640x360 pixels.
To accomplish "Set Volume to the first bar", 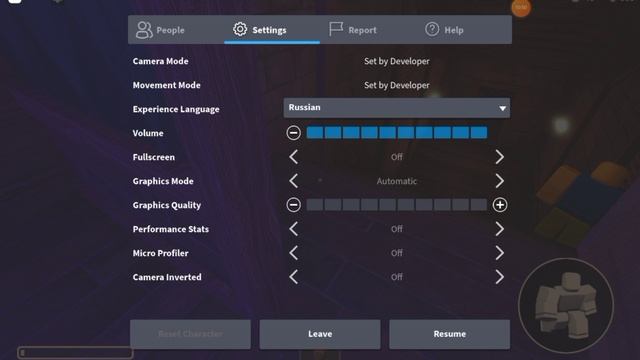I will (315, 133).
